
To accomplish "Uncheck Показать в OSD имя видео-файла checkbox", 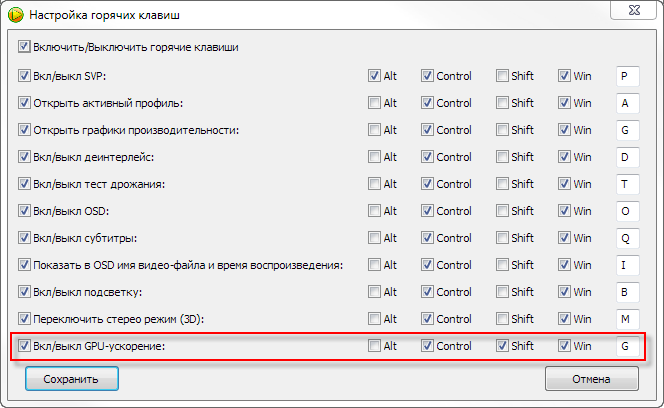I will pyautogui.click(x=25, y=265).
